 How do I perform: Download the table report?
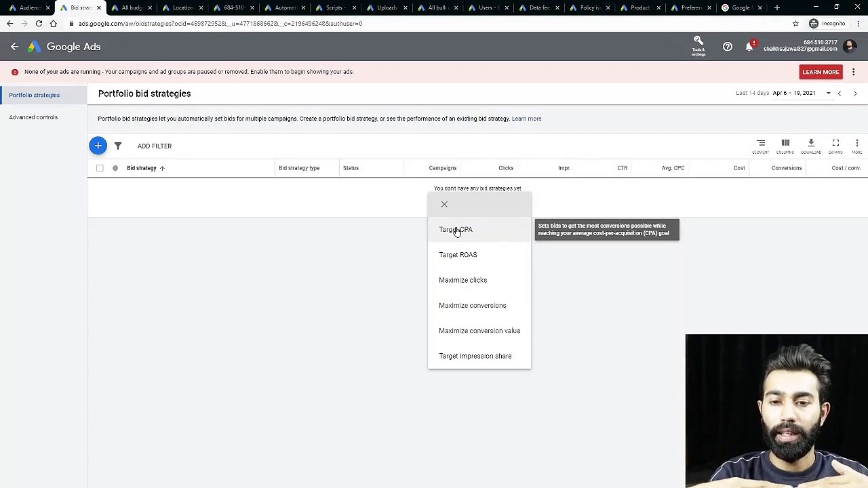coord(811,146)
